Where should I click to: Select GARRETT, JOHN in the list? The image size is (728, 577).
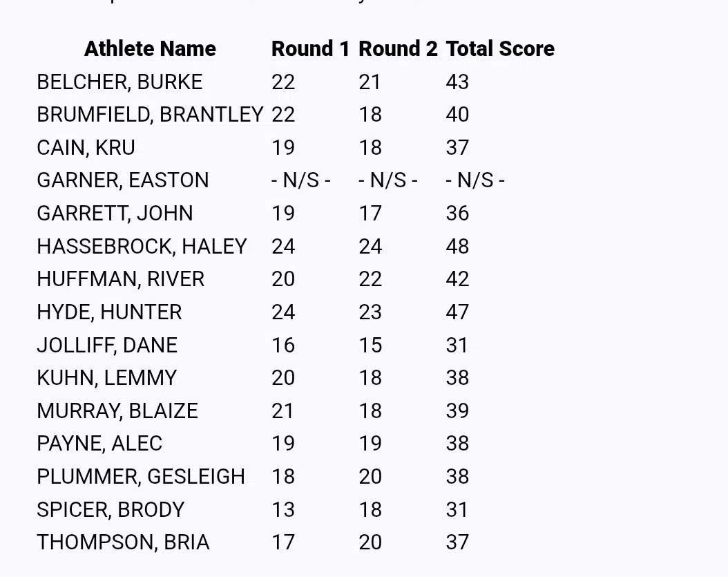[x=115, y=214]
